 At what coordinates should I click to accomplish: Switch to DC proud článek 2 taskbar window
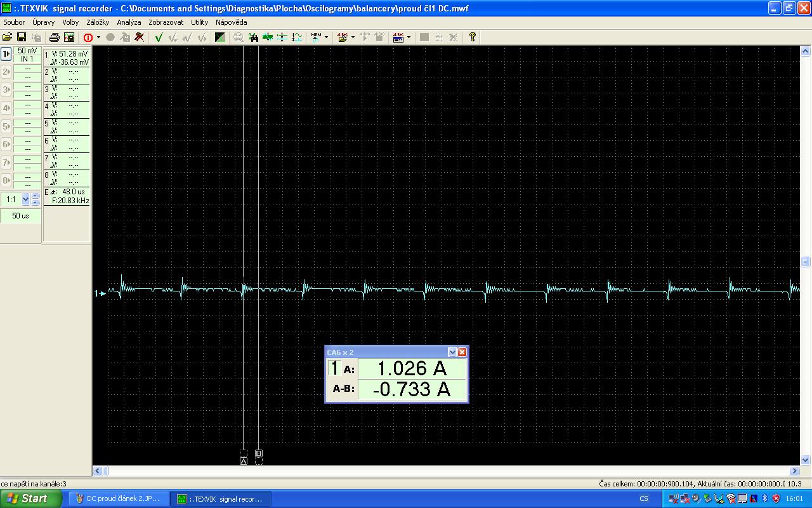pos(118,498)
